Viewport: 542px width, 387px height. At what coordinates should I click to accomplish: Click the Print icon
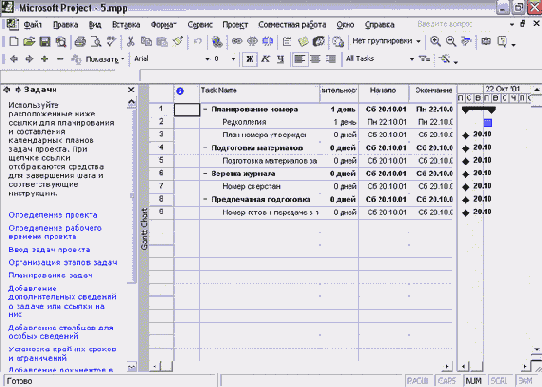coord(80,42)
